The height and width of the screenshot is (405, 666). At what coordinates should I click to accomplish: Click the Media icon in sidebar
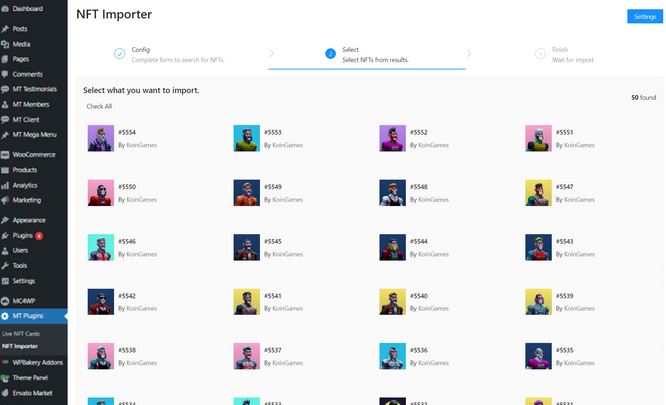click(x=6, y=44)
